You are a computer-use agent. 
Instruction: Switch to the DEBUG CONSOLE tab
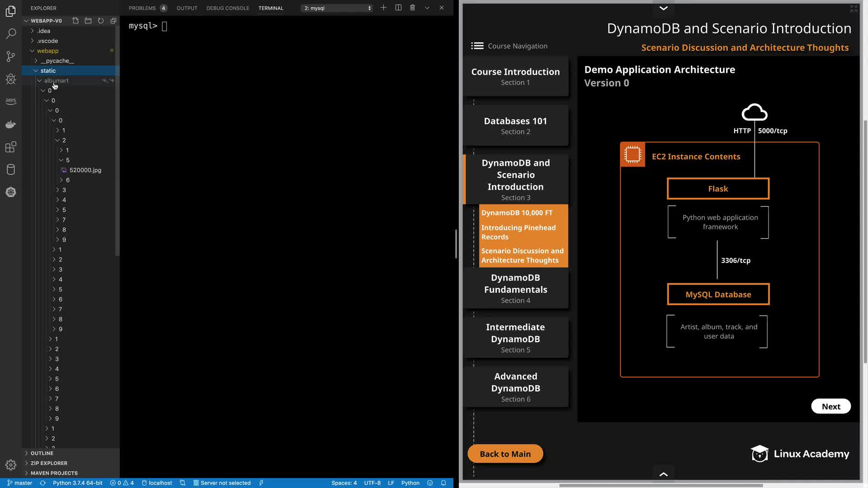(x=227, y=8)
